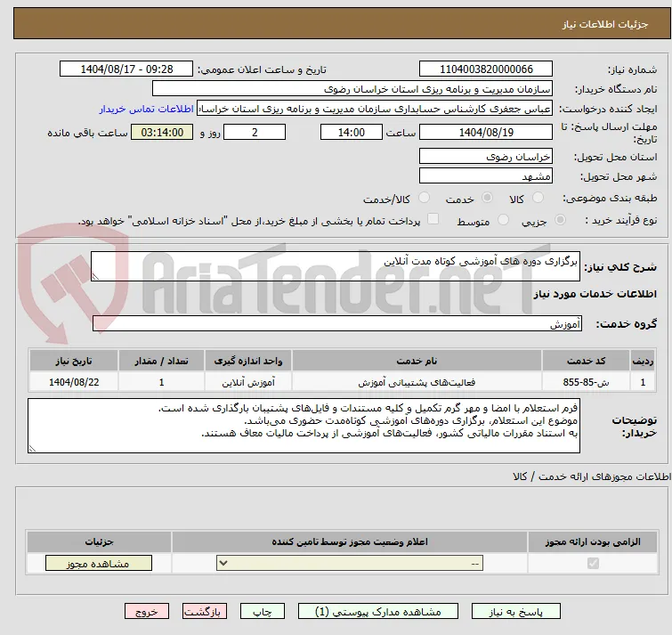Click the row number cell 1

click(643, 382)
